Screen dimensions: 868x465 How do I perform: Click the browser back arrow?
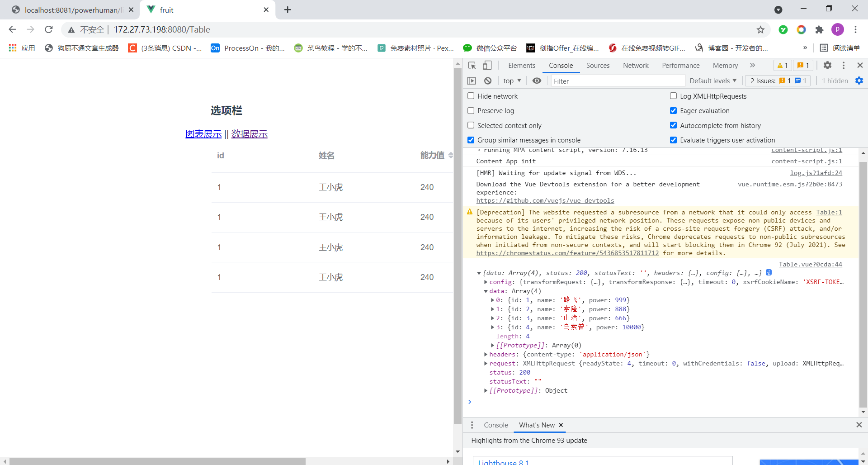(x=12, y=29)
